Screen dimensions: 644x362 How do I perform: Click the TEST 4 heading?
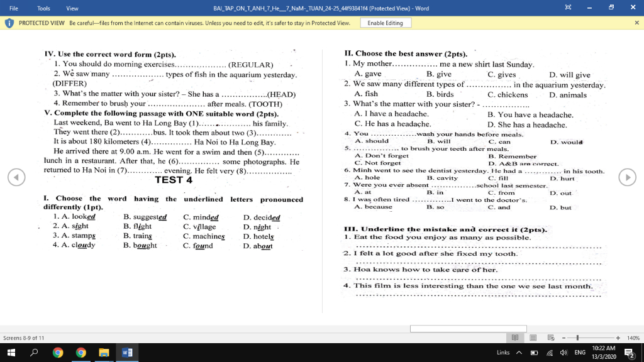tap(174, 180)
